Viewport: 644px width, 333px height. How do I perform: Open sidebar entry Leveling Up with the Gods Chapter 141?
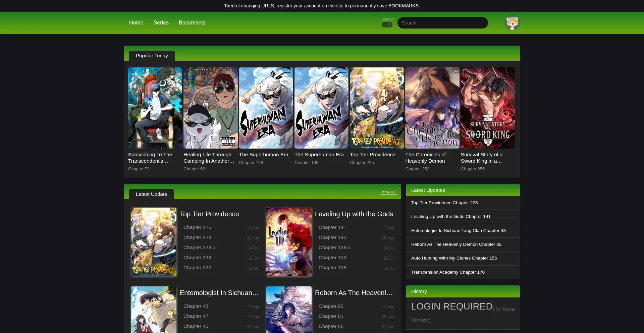pos(451,217)
